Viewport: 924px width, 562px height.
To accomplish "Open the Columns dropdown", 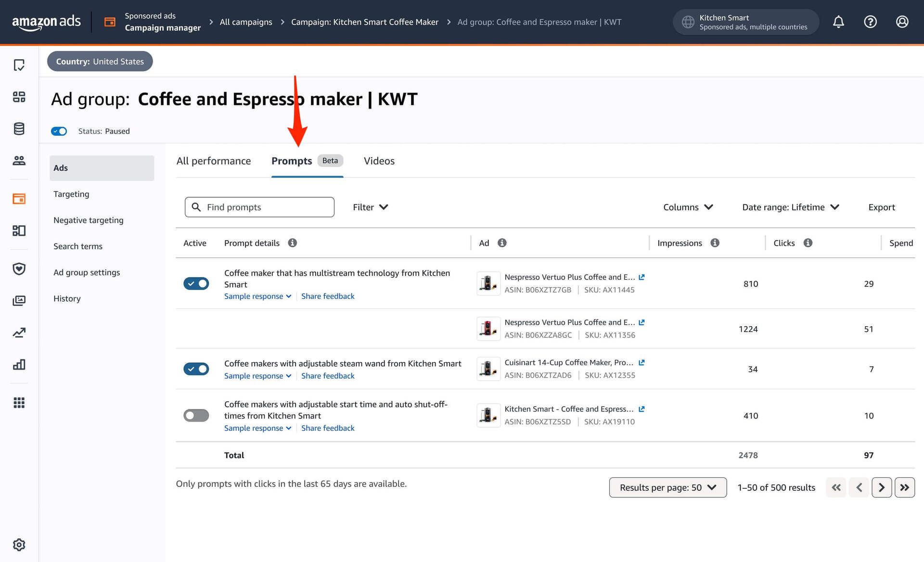I will [688, 207].
